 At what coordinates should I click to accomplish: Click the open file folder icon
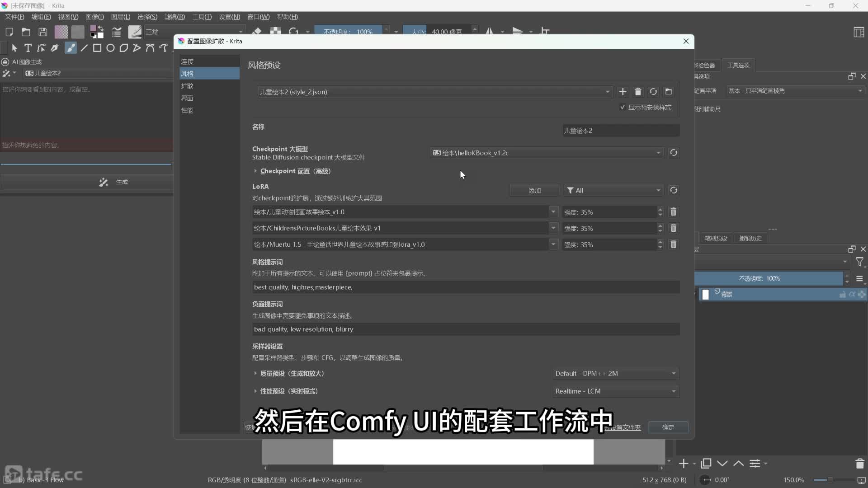point(26,32)
